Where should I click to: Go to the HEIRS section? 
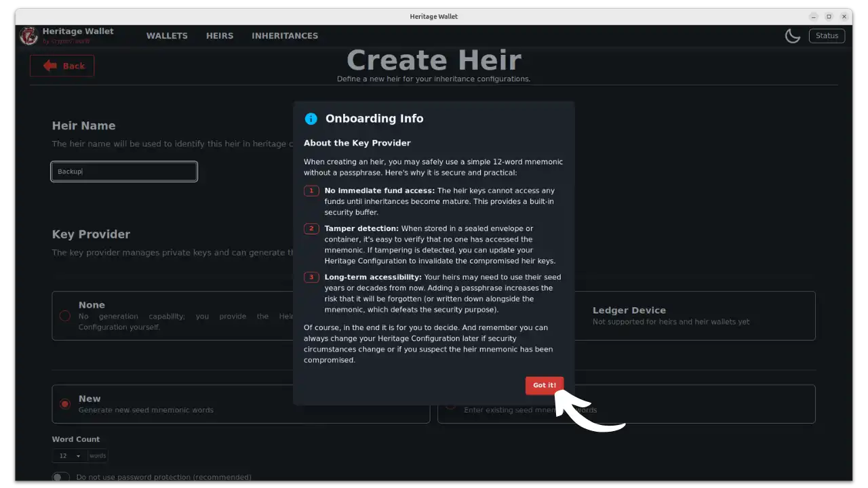[x=220, y=36]
